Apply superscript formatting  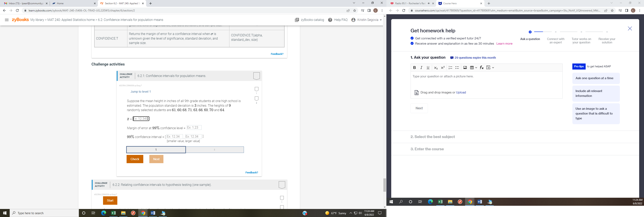[x=443, y=68]
